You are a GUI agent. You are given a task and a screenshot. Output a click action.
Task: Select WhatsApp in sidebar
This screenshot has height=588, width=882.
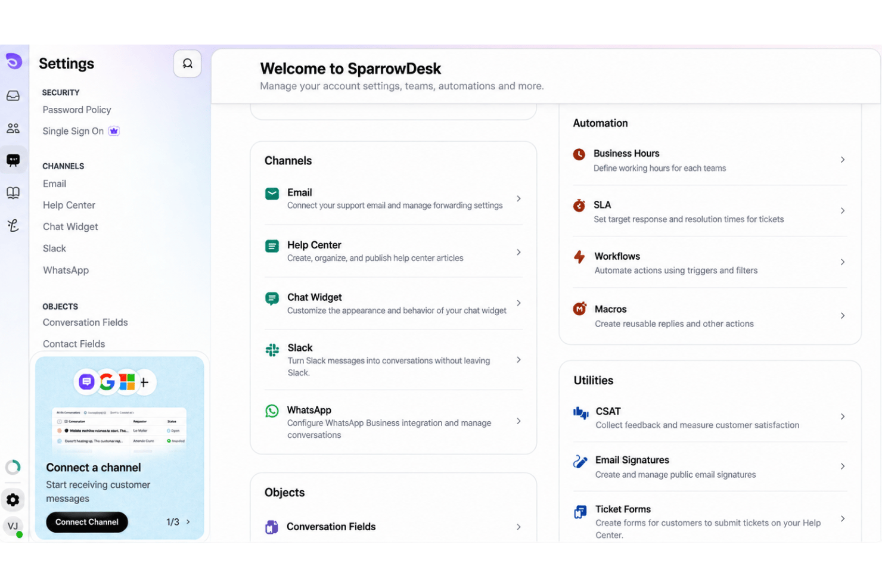tap(66, 270)
